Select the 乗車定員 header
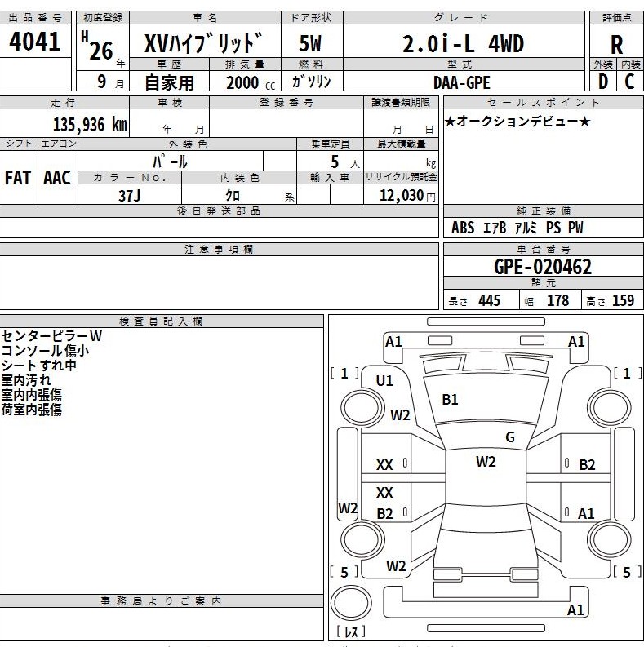Viewport: 644px width, 647px height. point(330,144)
